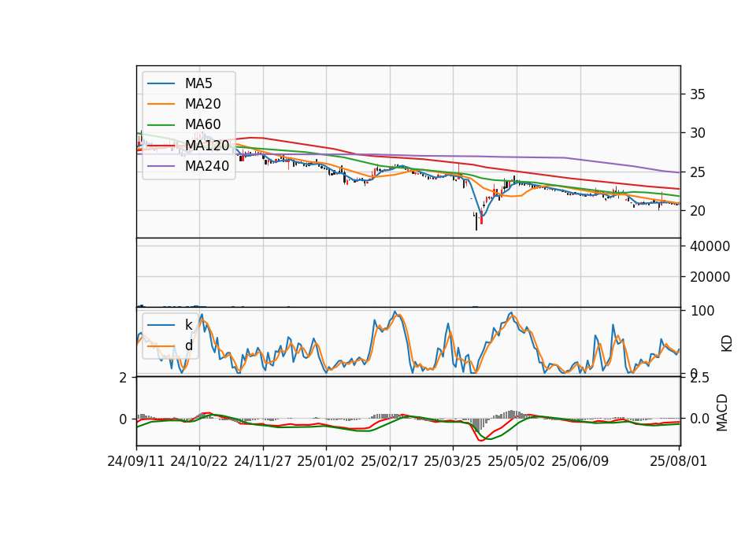The image size is (756, 543).
Task: Click the price axis label 30
Action: (x=698, y=133)
